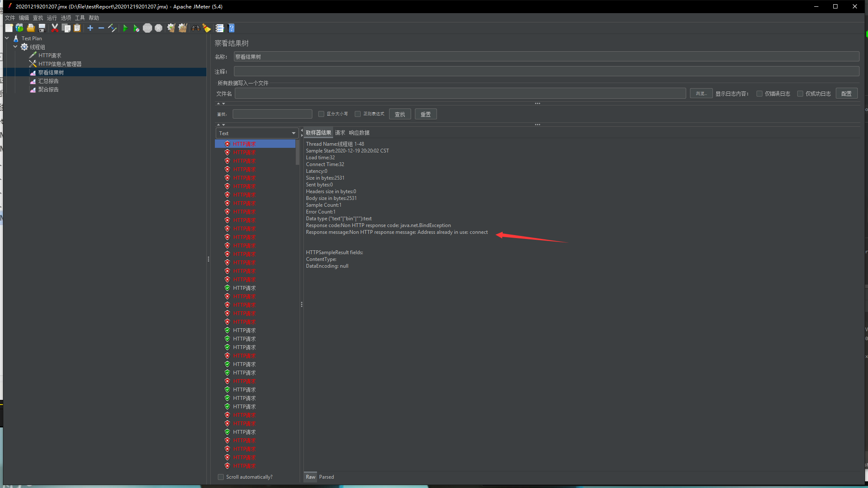Collapse the 线程组 thread group node

tap(15, 47)
